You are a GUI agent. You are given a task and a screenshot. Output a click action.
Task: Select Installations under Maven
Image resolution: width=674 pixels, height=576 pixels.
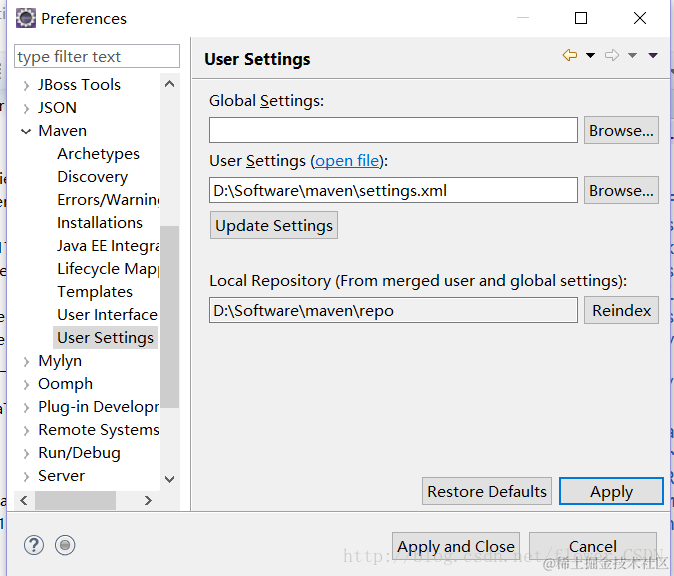point(100,223)
